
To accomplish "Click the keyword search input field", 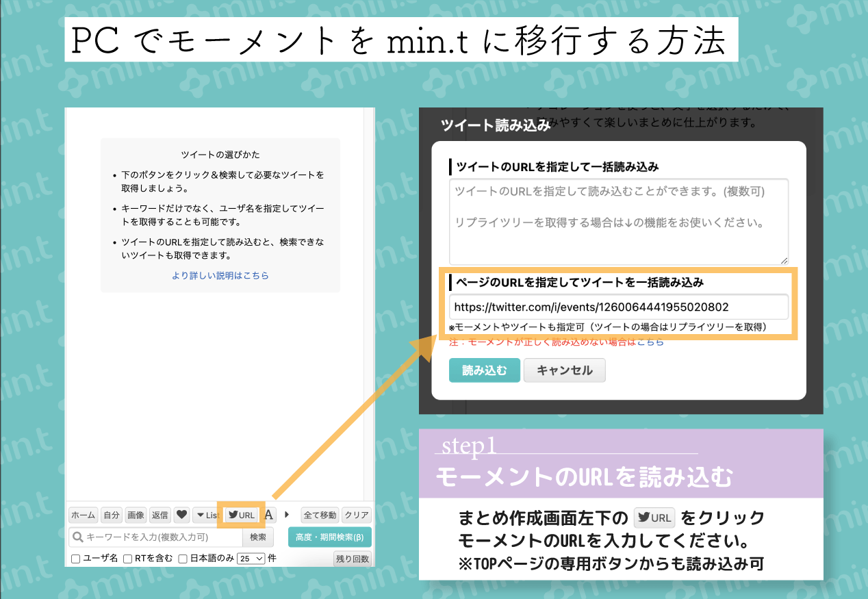I will point(155,537).
